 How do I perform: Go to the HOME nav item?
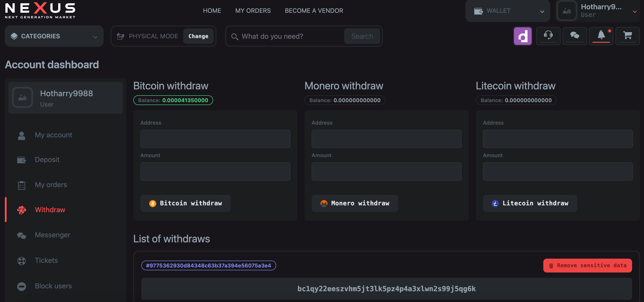point(212,11)
